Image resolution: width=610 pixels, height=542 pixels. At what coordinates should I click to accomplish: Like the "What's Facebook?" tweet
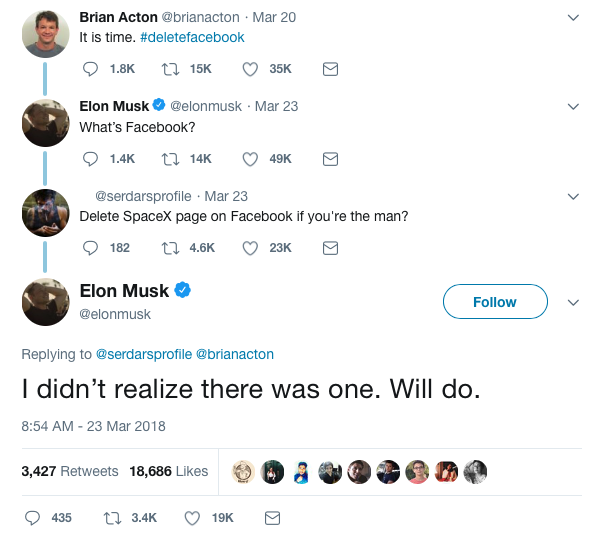251,158
